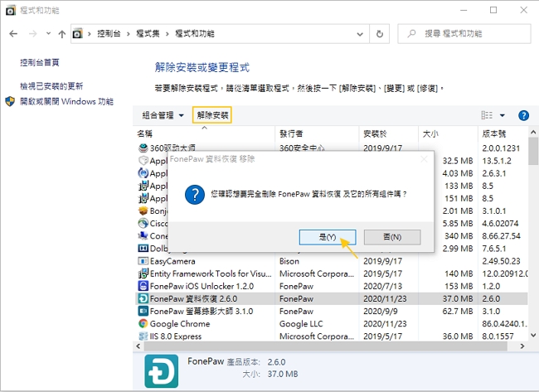Image resolution: width=539 pixels, height=392 pixels.
Task: Click the FonePaw logo in the details pane
Action: [161, 371]
